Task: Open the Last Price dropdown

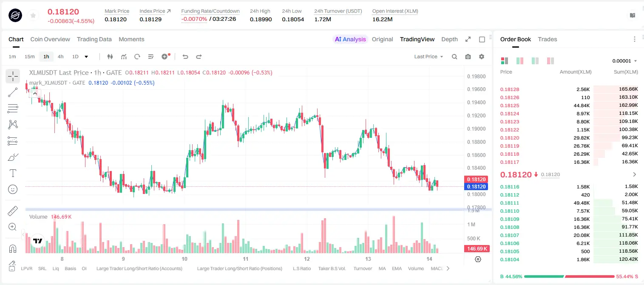Action: (428, 57)
